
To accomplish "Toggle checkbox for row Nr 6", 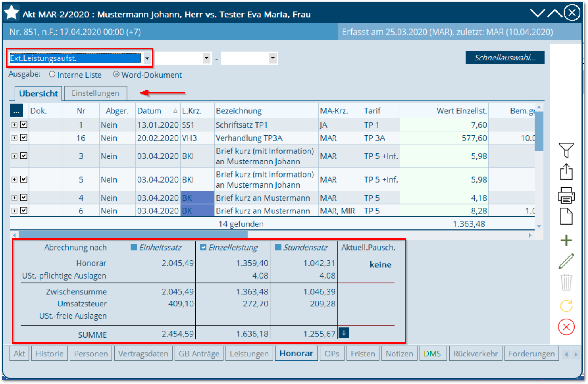I will [x=24, y=210].
